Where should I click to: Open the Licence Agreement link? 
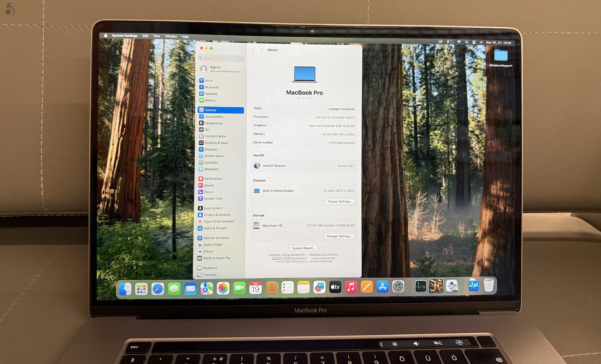323,258
